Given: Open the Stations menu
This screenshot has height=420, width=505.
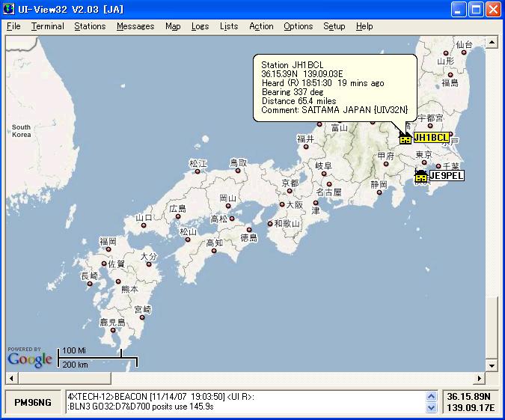Looking at the screenshot, I should [90, 26].
